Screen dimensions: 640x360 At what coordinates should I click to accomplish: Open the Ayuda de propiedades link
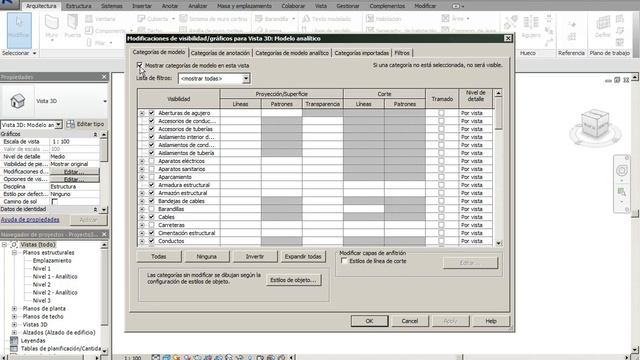pyautogui.click(x=30, y=220)
